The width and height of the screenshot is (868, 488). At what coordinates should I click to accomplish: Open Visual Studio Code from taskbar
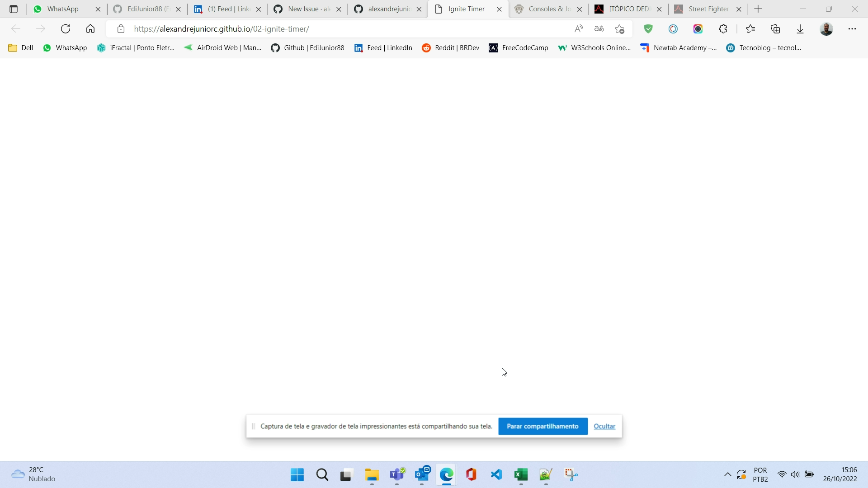(496, 474)
